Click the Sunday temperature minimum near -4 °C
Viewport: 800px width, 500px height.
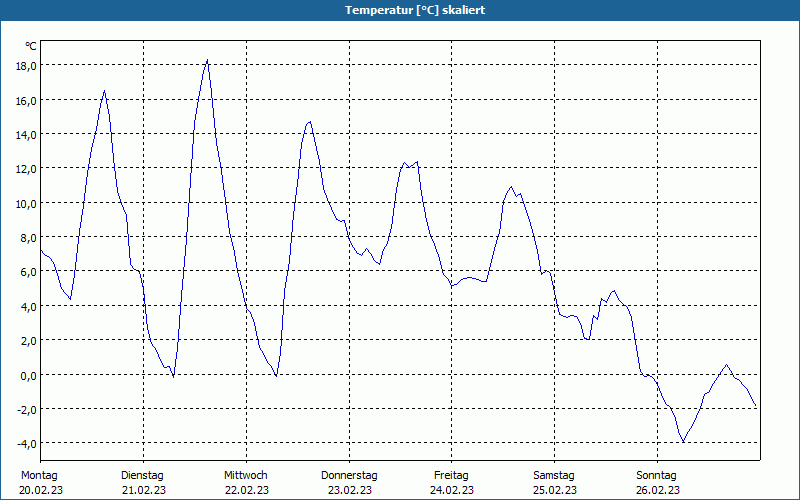[x=684, y=442]
